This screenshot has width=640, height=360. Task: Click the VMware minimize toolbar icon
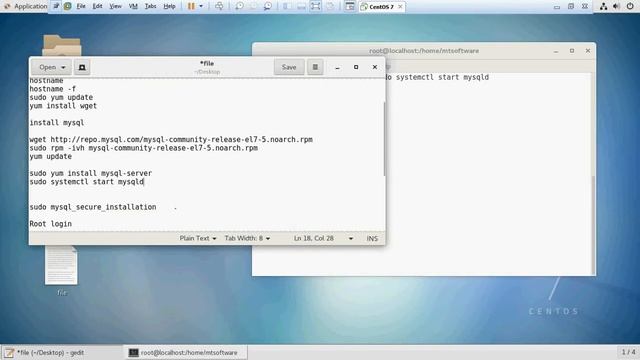(557, 7)
